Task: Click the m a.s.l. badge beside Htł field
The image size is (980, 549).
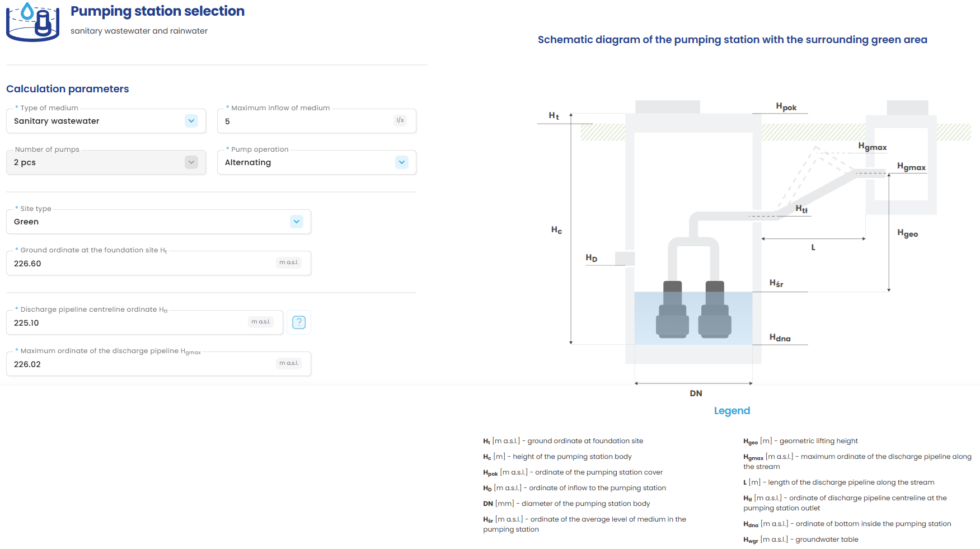Action: click(261, 321)
